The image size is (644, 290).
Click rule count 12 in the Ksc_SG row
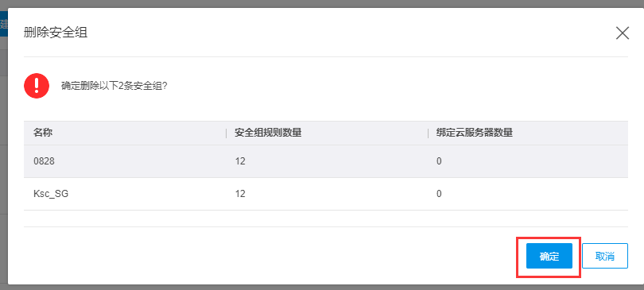point(240,194)
